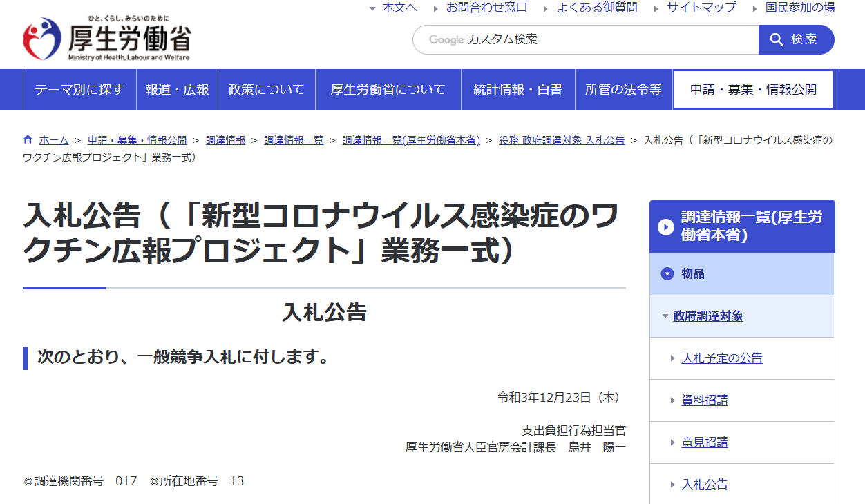Click the arrow icon before 意見招請
Image resolution: width=865 pixels, height=504 pixels.
coord(673,443)
